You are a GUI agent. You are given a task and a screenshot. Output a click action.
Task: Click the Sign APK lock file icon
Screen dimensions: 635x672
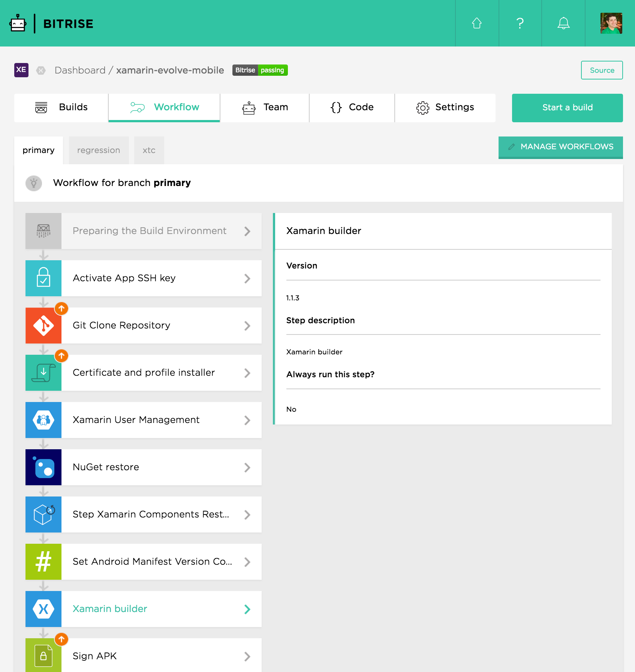pyautogui.click(x=43, y=655)
